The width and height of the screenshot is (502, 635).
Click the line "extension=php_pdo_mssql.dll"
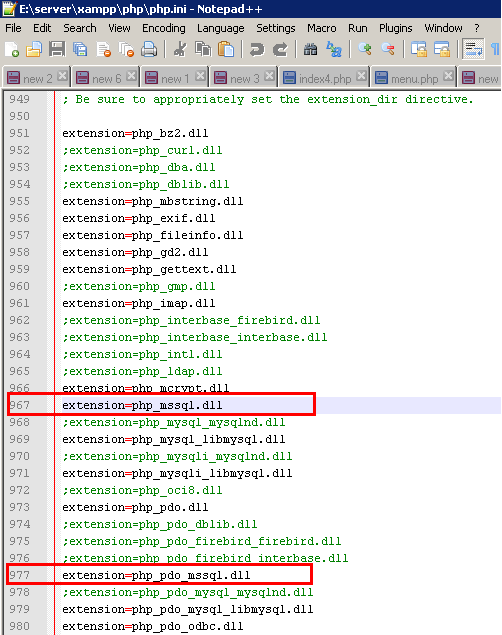point(156,575)
